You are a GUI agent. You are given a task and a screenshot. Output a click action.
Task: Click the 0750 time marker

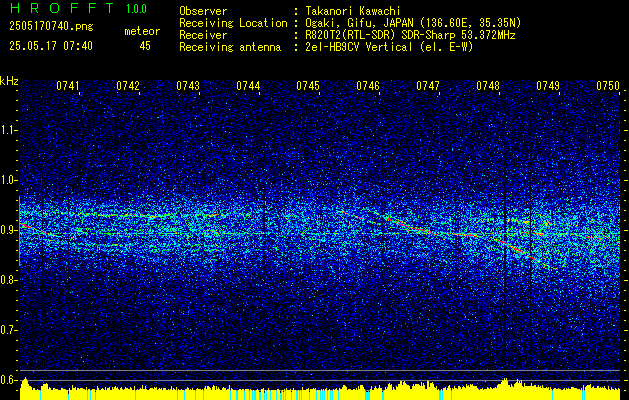[x=608, y=86]
